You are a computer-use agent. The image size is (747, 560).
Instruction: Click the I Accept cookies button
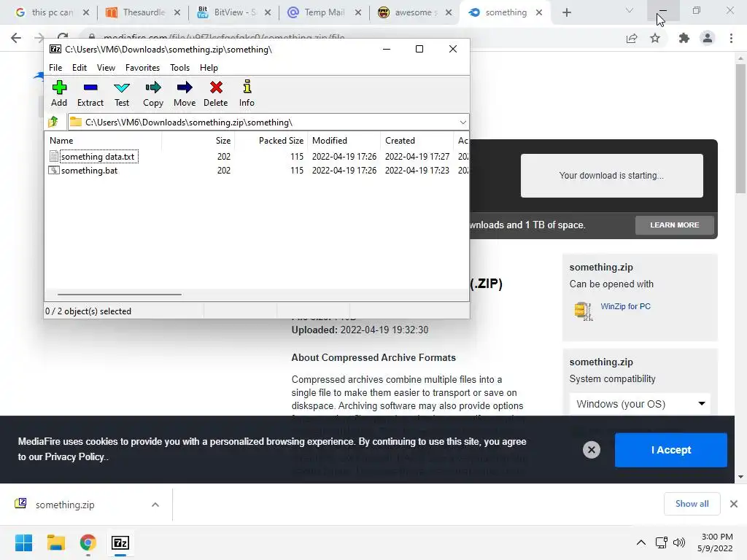click(671, 450)
